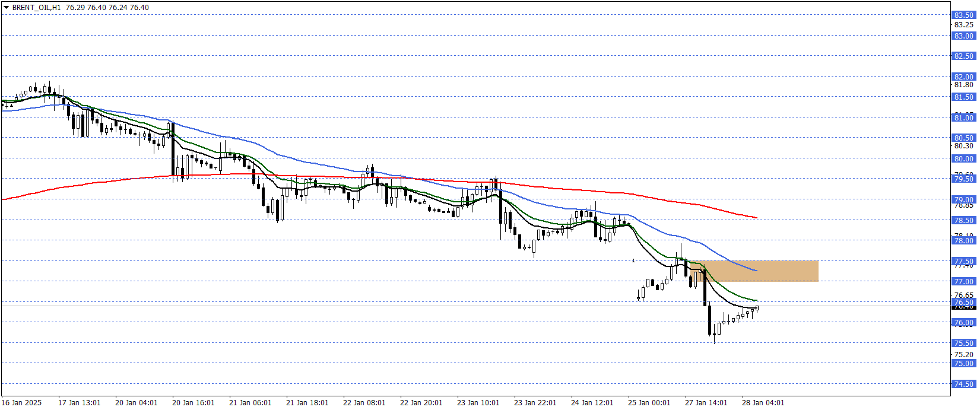Click the 22 Jan 08:01 time label
980x410 pixels.
[x=364, y=402]
